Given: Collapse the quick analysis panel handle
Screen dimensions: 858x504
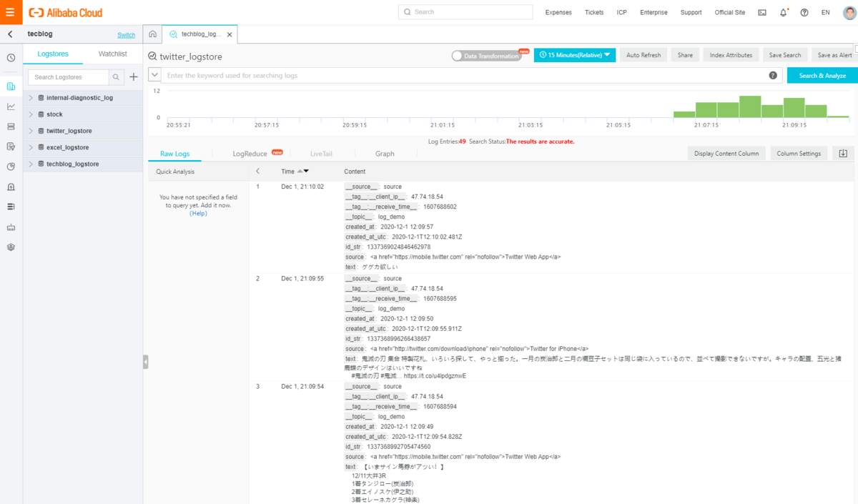Looking at the screenshot, I should pyautogui.click(x=145, y=362).
